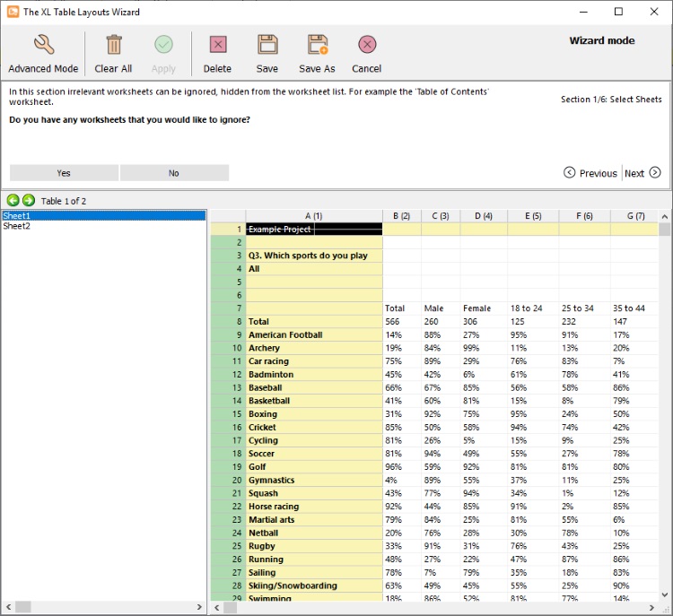Click the 'Archery' row label
Image resolution: width=673 pixels, height=616 pixels.
314,348
